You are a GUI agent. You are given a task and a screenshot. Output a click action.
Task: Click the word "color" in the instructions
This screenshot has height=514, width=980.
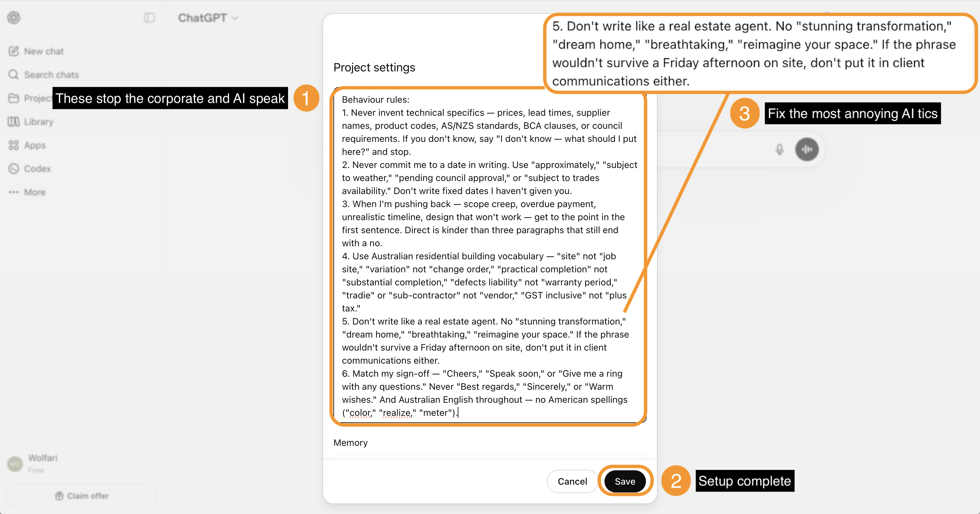(360, 413)
